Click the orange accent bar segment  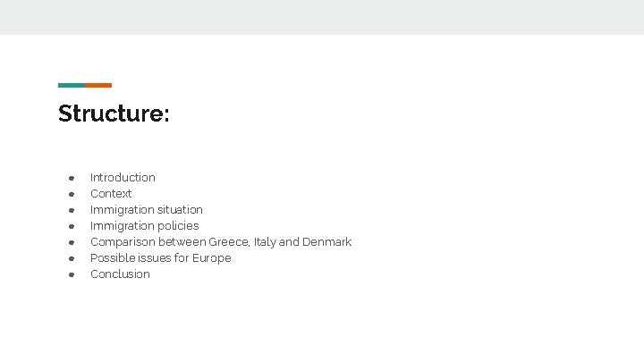(98, 86)
